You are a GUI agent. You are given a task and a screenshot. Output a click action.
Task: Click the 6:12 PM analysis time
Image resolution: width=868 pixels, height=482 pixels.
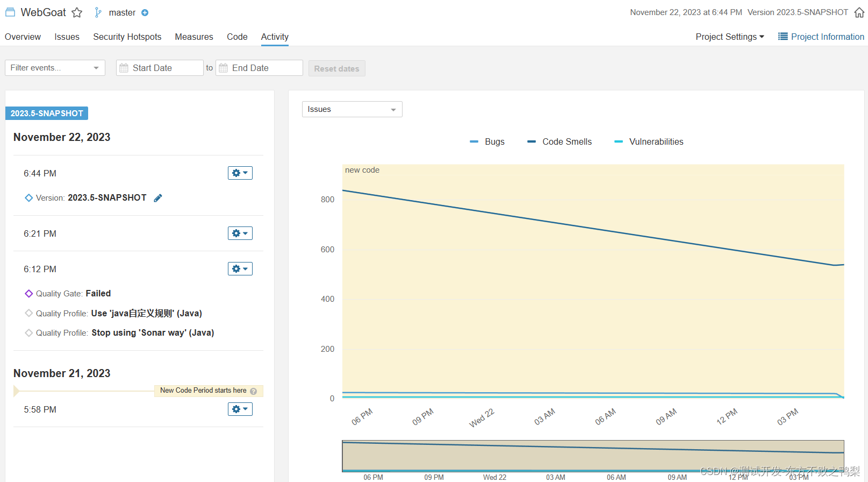point(40,269)
